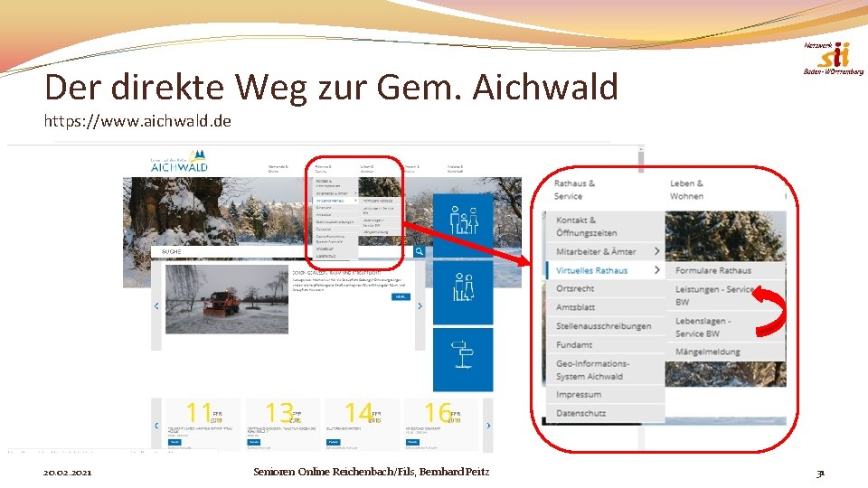
Task: Click the blue Mehr button in news
Action: pos(401,296)
